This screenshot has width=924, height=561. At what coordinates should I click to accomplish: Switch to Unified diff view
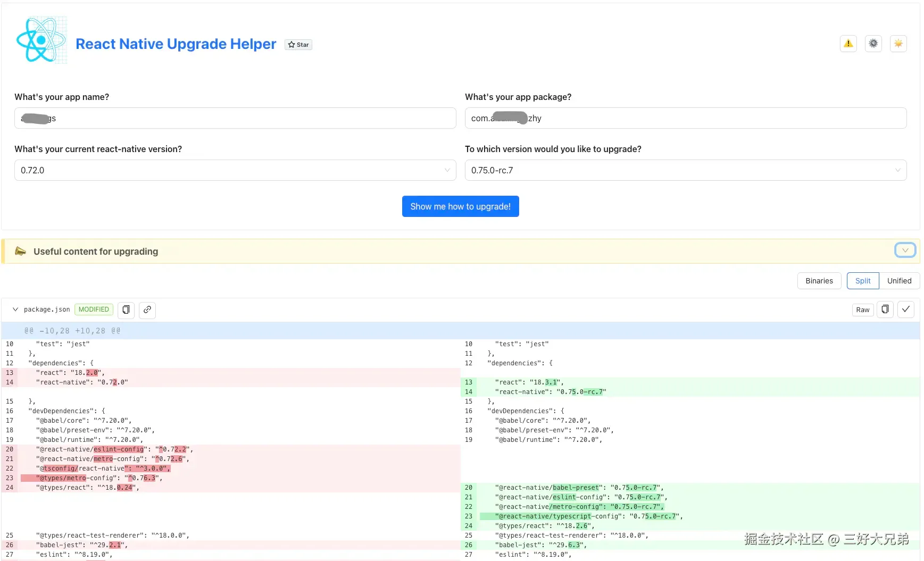900,281
